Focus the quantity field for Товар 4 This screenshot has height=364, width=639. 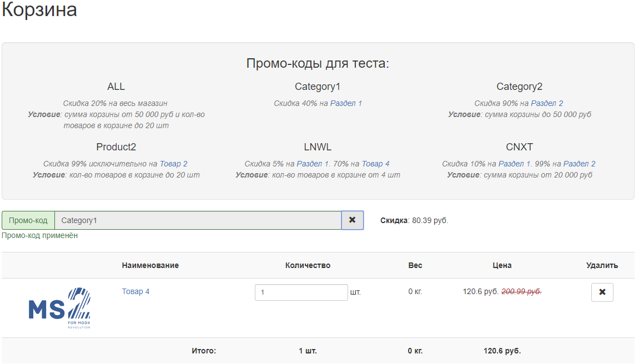click(301, 292)
